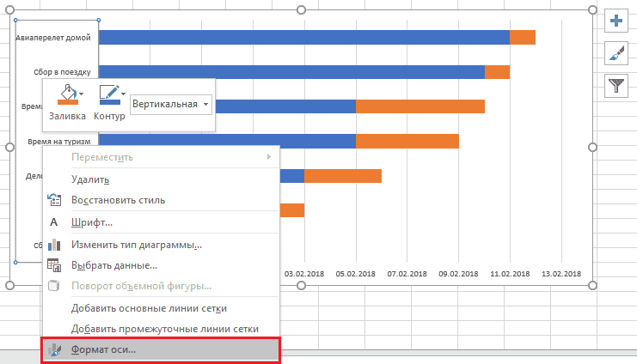
Task: Click Добавить промежуточные линии сетки
Action: (165, 329)
